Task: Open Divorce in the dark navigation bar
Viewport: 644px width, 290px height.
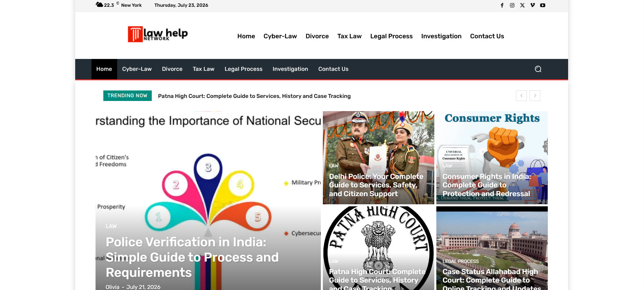Action: coord(172,69)
